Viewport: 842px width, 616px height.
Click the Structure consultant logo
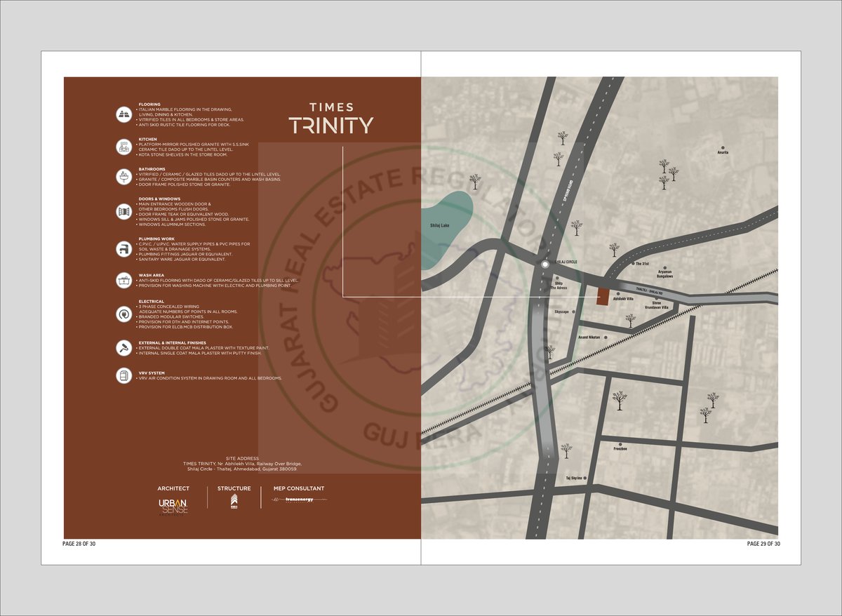point(234,500)
